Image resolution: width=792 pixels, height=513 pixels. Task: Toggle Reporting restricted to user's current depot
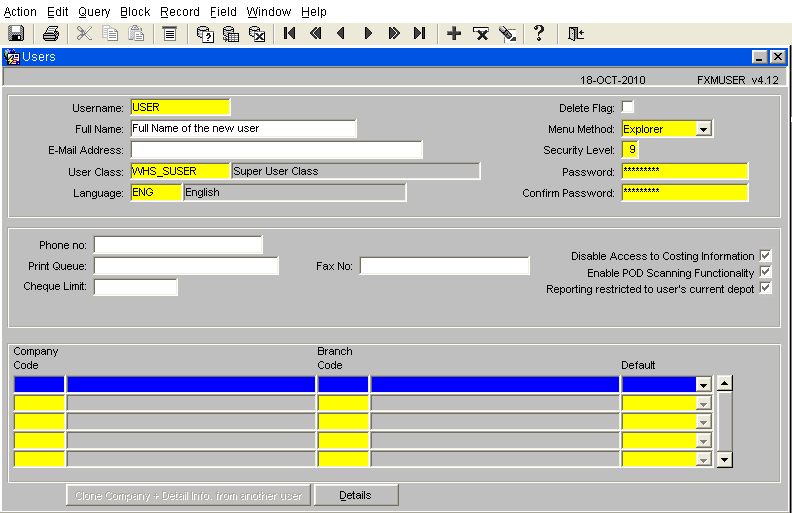[765, 288]
